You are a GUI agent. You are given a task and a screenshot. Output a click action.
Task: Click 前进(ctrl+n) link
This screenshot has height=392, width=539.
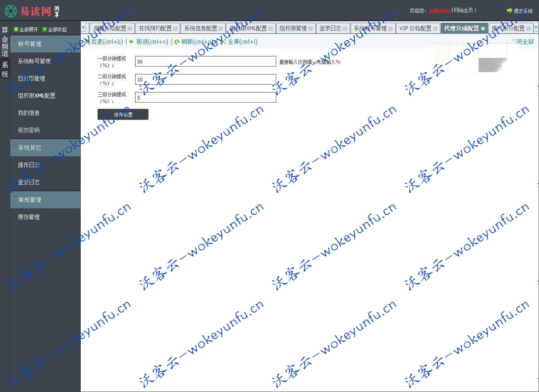coord(152,42)
